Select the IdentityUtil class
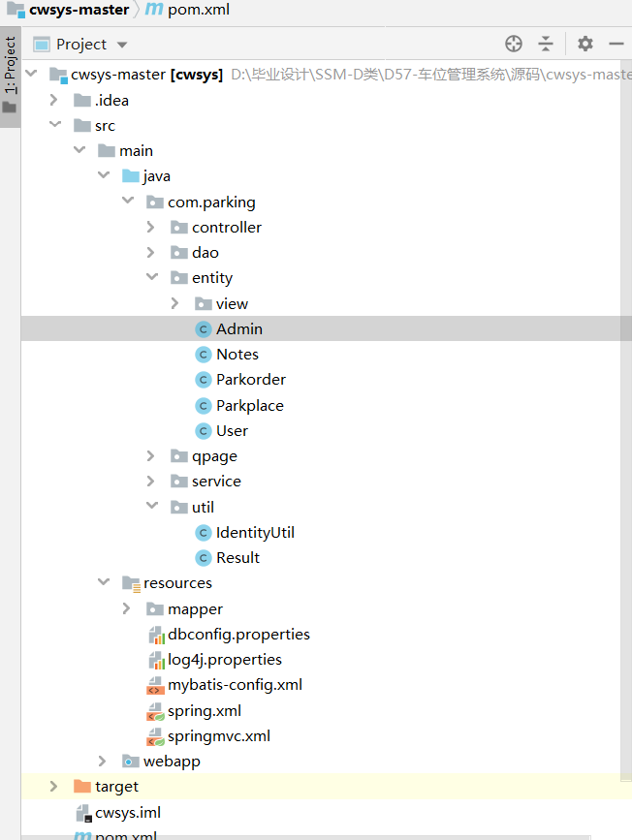Screen dimensions: 632x840 [255, 533]
